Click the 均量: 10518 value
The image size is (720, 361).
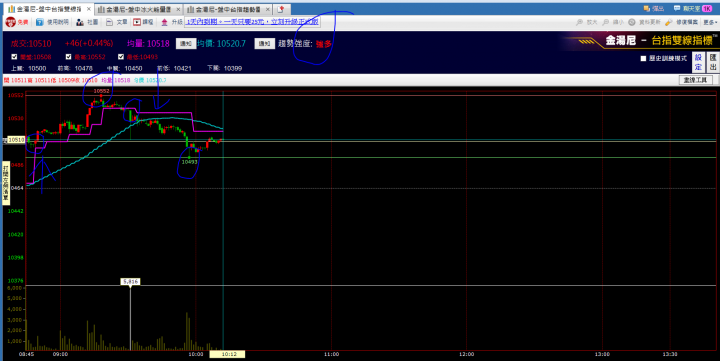pos(148,44)
